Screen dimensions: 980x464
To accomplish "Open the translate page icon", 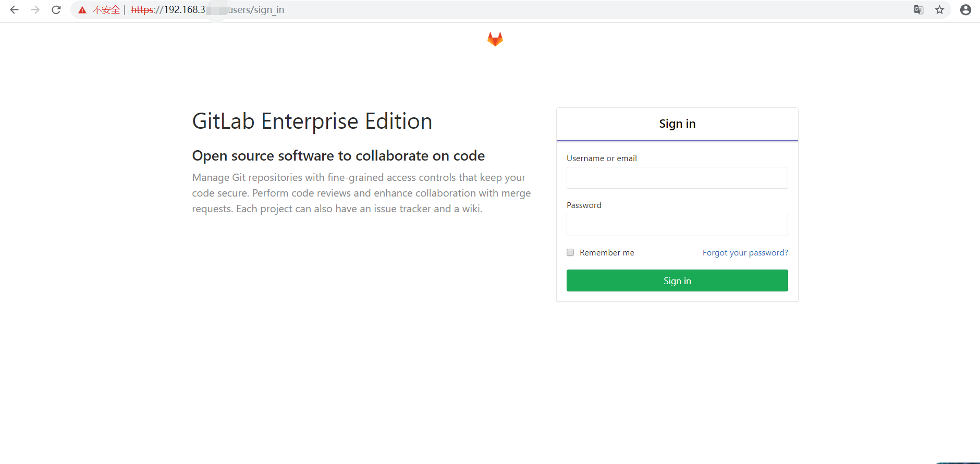I will [918, 10].
